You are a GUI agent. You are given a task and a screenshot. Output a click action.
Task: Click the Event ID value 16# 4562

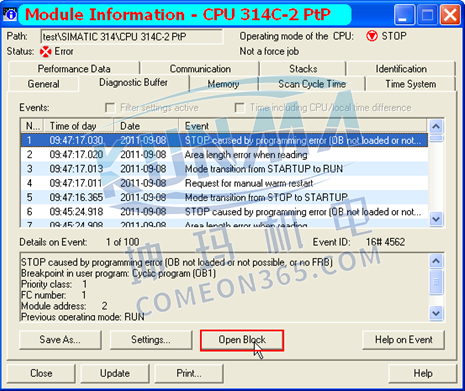pyautogui.click(x=385, y=242)
